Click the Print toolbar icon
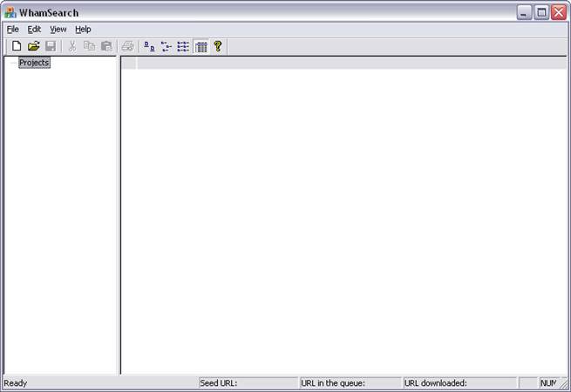This screenshot has width=571, height=392. tap(128, 46)
